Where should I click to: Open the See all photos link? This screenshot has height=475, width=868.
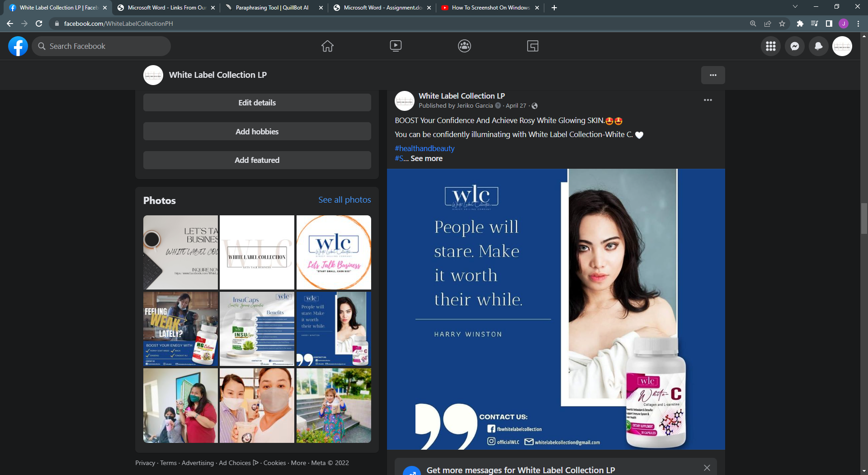point(344,200)
